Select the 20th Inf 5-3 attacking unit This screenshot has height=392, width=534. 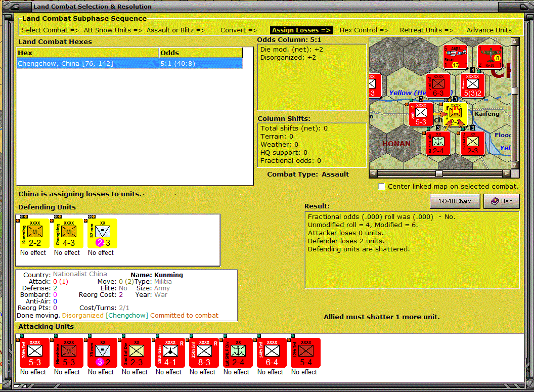[x=35, y=353]
